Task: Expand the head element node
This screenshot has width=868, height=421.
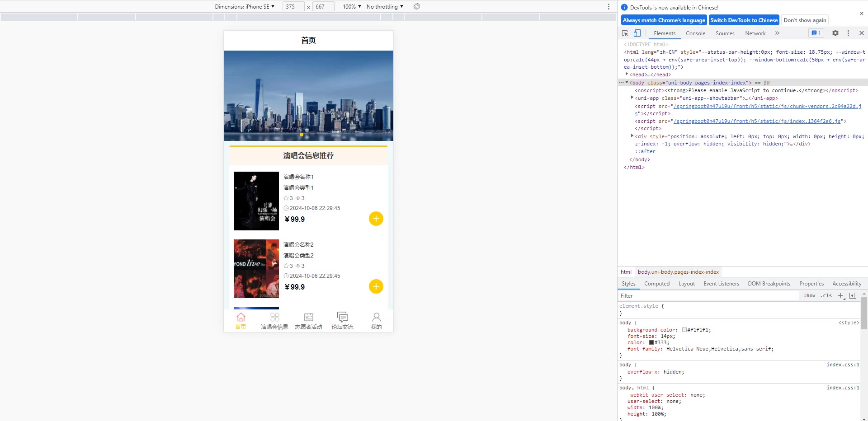Action: pyautogui.click(x=627, y=75)
